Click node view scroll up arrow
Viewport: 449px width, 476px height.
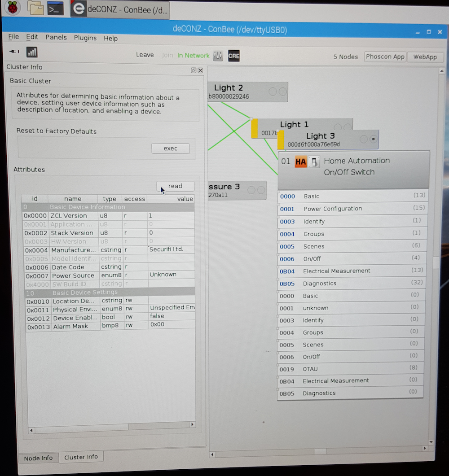(x=442, y=71)
